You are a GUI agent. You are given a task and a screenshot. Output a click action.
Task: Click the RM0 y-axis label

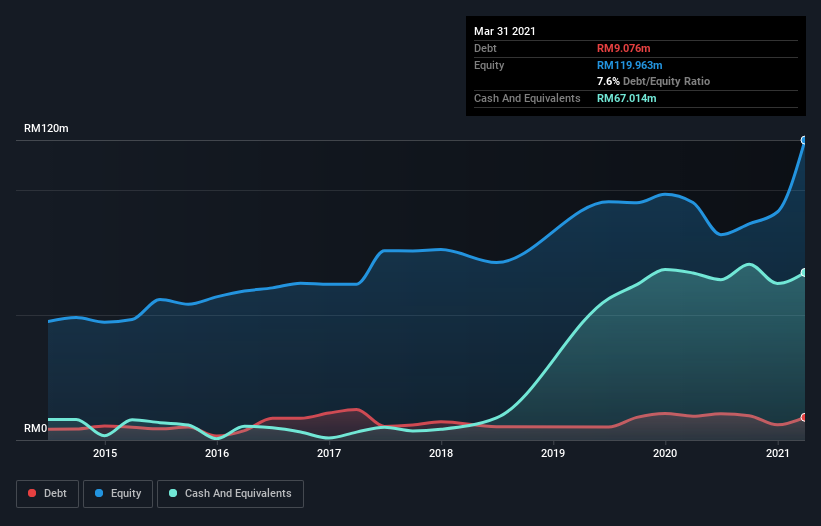[x=36, y=428]
